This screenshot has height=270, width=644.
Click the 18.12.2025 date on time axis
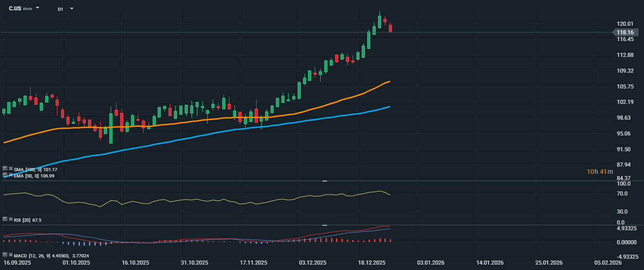[371, 263]
